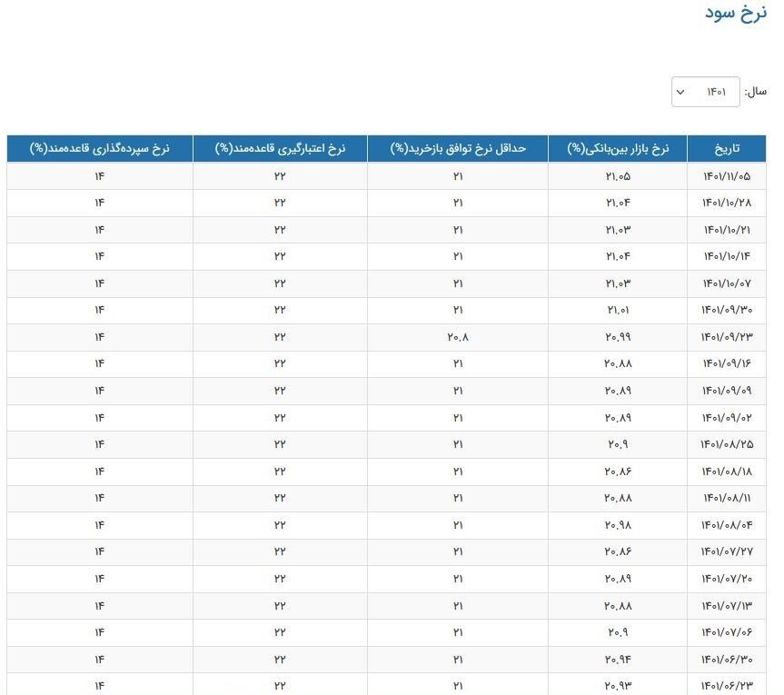The width and height of the screenshot is (784, 695).
Task: Select the date cell ۱۴۰۱/۰۷/۰۶
Action: click(726, 632)
